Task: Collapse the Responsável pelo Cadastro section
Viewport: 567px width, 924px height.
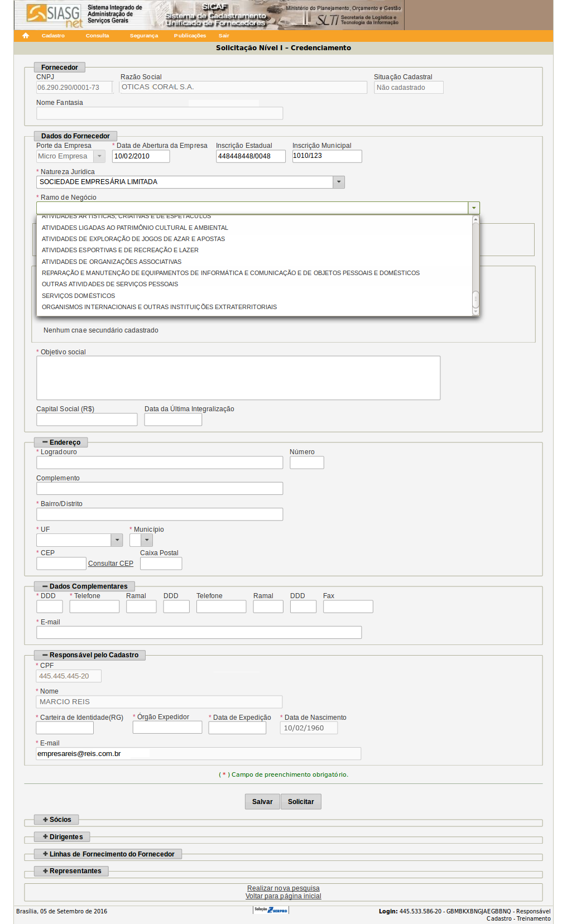Action: pyautogui.click(x=90, y=655)
